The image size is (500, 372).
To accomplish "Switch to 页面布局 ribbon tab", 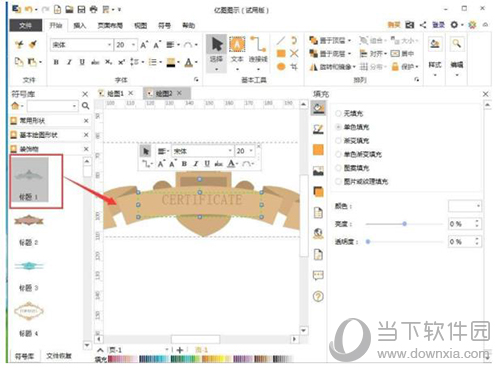I will click(110, 25).
